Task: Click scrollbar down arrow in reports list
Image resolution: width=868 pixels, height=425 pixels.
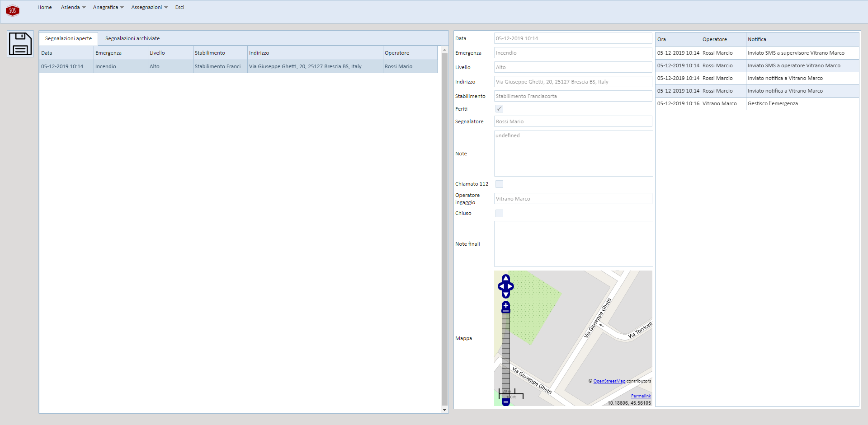Action: (444, 410)
